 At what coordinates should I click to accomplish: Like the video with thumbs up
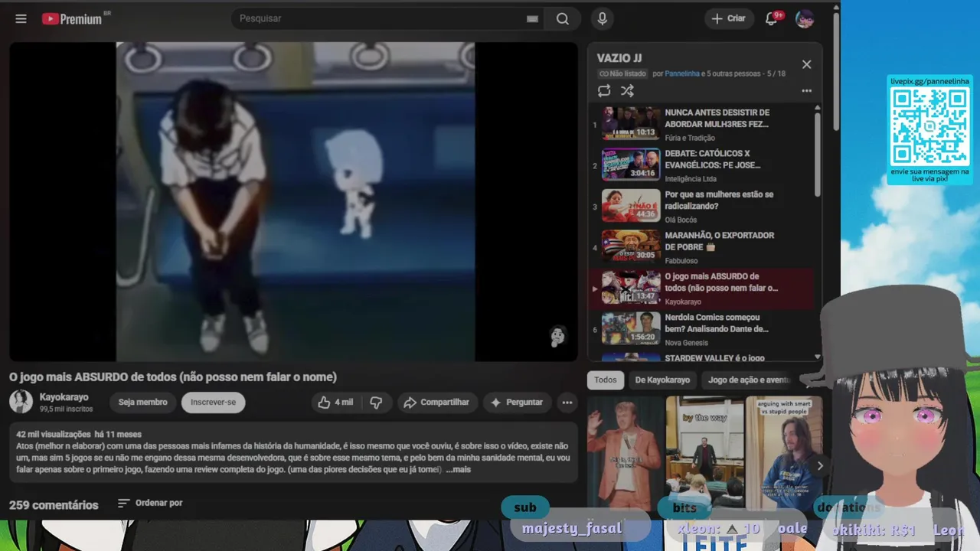[335, 403]
